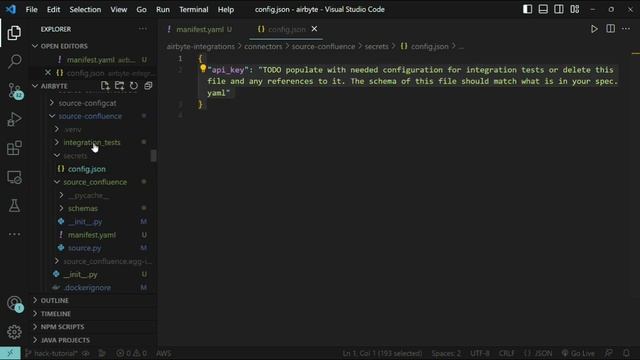Screen dimensions: 640x360
Task: Open the View menu
Action: [x=119, y=9]
